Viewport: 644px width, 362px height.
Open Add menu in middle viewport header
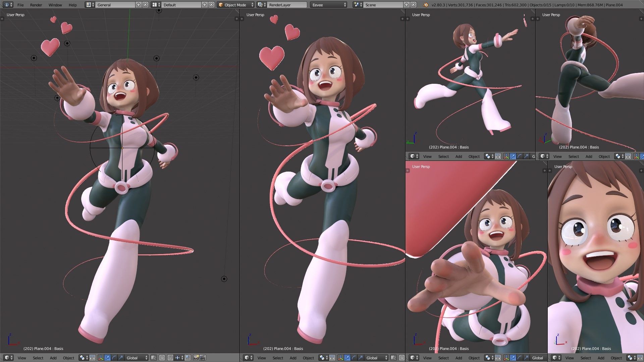pos(293,358)
